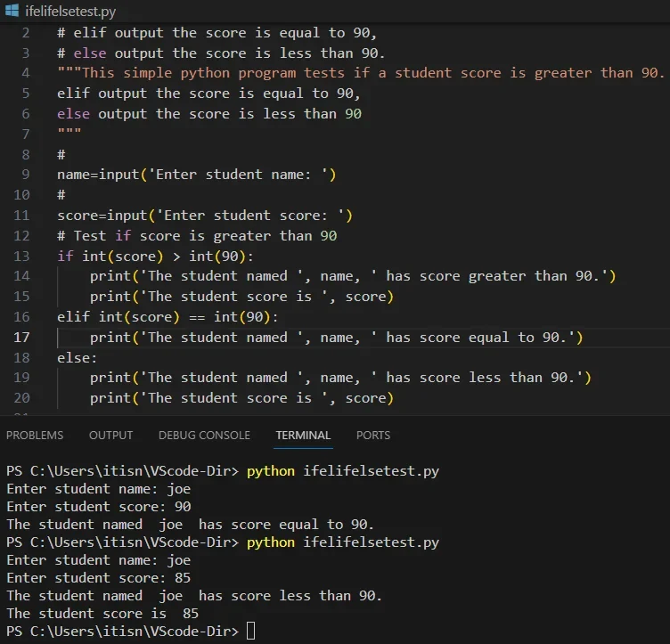Click line number 17 in the gutter

click(x=21, y=338)
